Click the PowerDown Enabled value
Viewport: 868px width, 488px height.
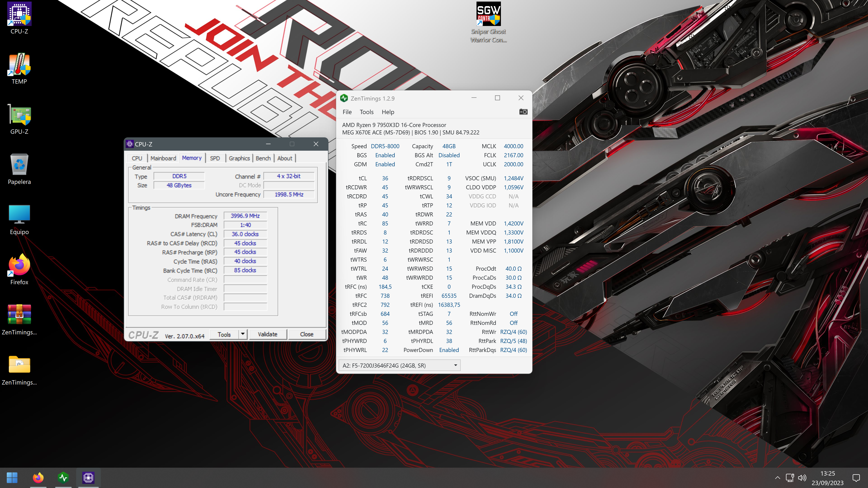coord(449,350)
